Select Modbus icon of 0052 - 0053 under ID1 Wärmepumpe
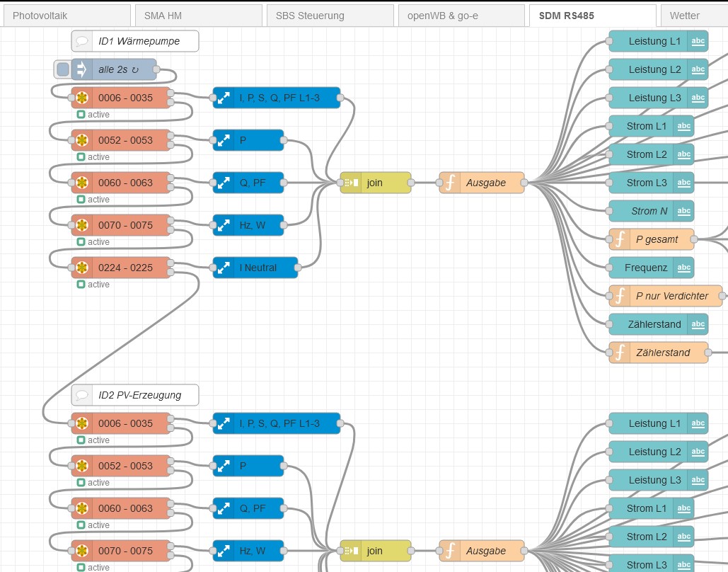728x572 pixels. [x=82, y=140]
